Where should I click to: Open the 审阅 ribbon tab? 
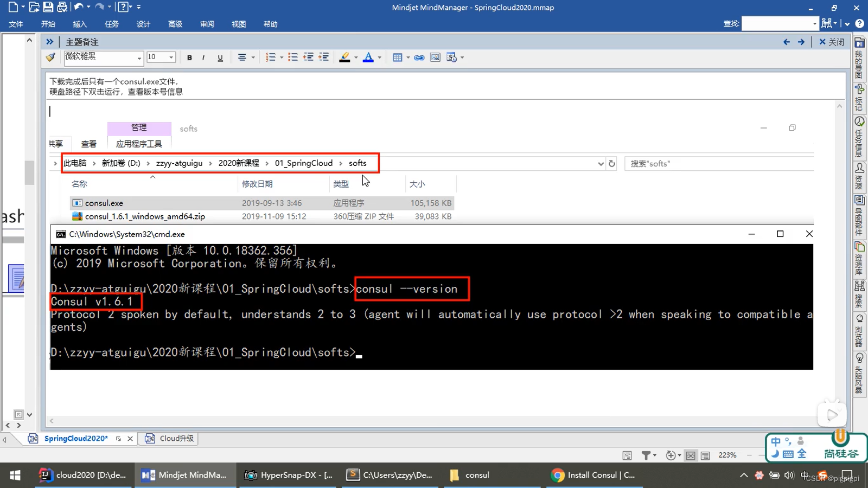[207, 24]
